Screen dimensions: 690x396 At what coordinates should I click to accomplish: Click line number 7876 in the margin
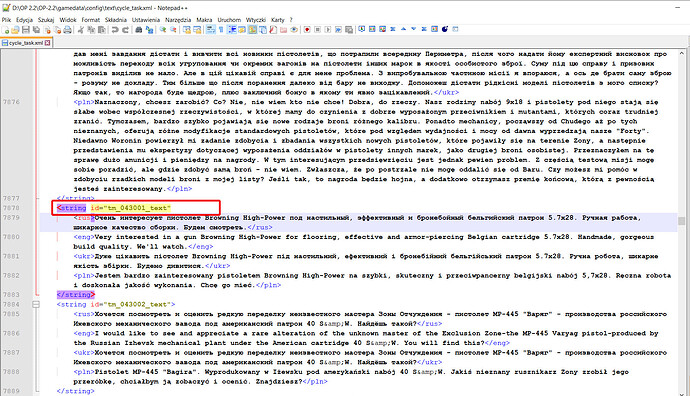pyautogui.click(x=11, y=102)
